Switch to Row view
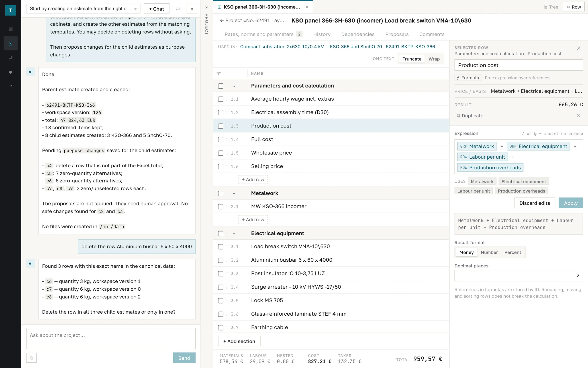Viewport: 588px width, 368px height. 574,7
